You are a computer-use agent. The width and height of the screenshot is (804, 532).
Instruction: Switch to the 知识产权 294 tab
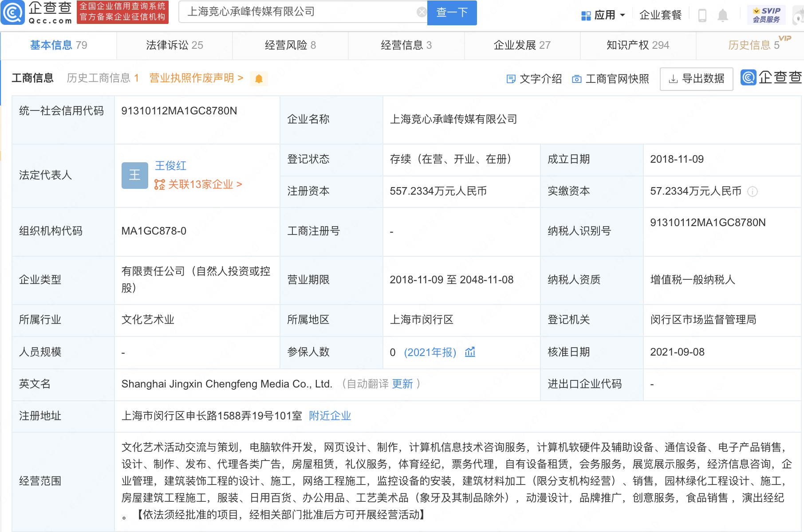(638, 45)
